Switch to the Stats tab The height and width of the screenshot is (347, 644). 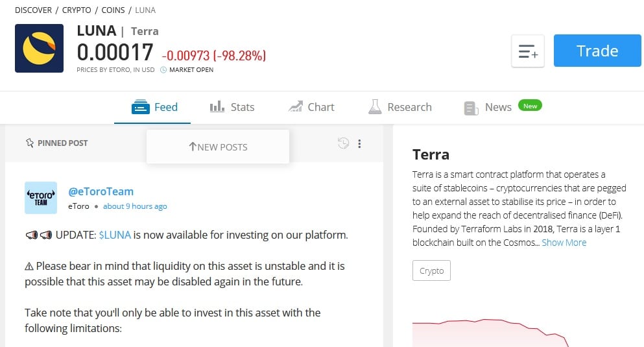pos(232,107)
